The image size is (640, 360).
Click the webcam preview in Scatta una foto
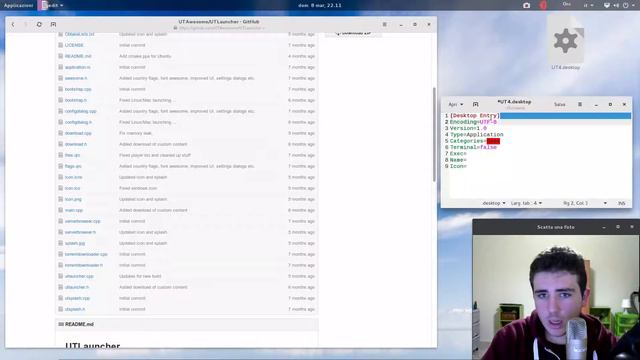pos(556,297)
